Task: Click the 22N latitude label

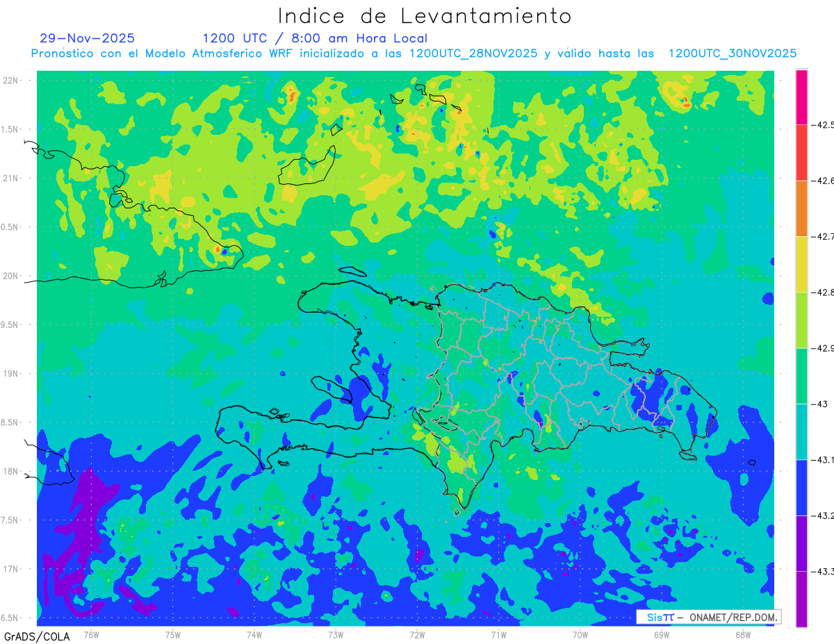Action: pos(12,80)
